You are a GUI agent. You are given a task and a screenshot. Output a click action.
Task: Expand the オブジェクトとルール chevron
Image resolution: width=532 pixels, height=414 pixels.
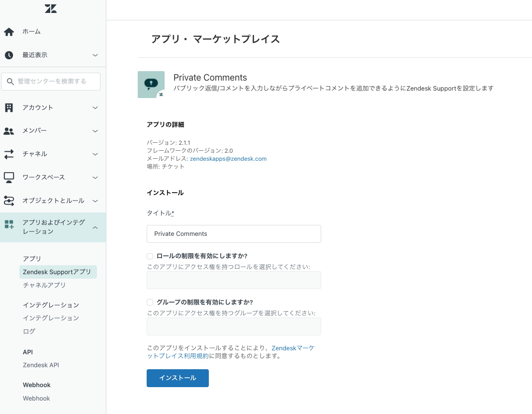(95, 201)
